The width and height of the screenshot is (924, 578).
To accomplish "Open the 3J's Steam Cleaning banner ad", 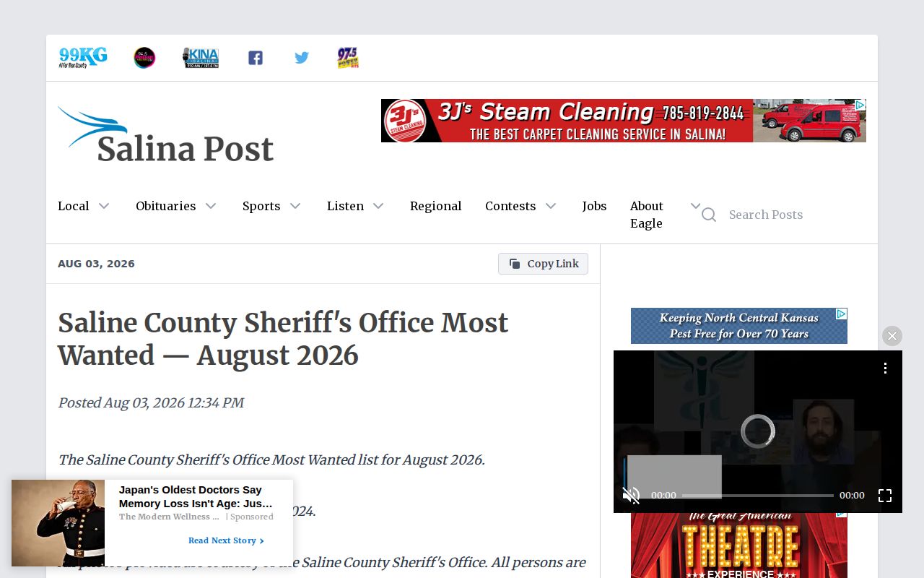I will point(624,121).
